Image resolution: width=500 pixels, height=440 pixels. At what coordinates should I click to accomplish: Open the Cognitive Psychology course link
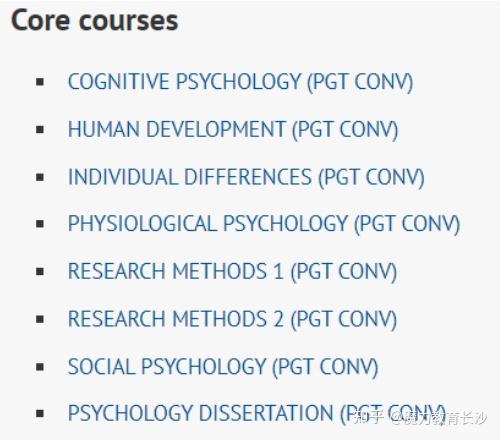point(240,82)
